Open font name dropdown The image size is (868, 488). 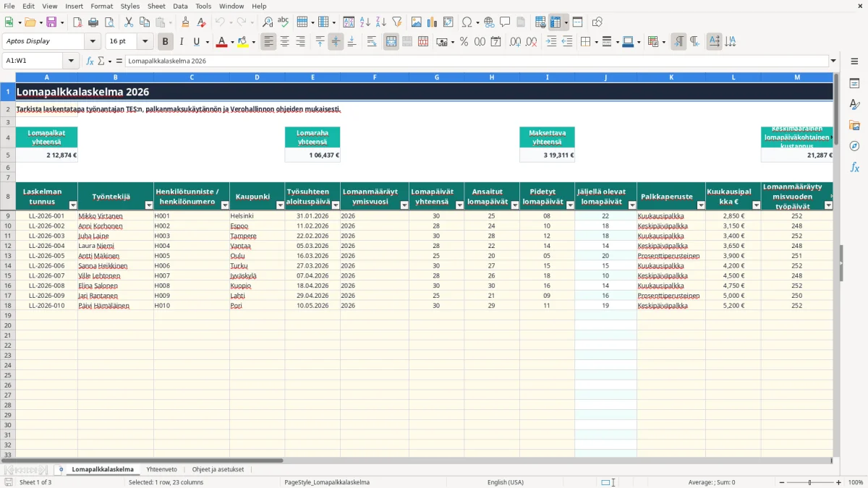(x=92, y=42)
